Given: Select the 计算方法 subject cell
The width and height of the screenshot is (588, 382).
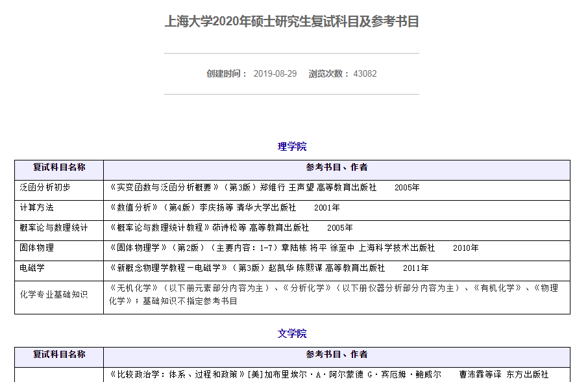Looking at the screenshot, I should pyautogui.click(x=37, y=207).
